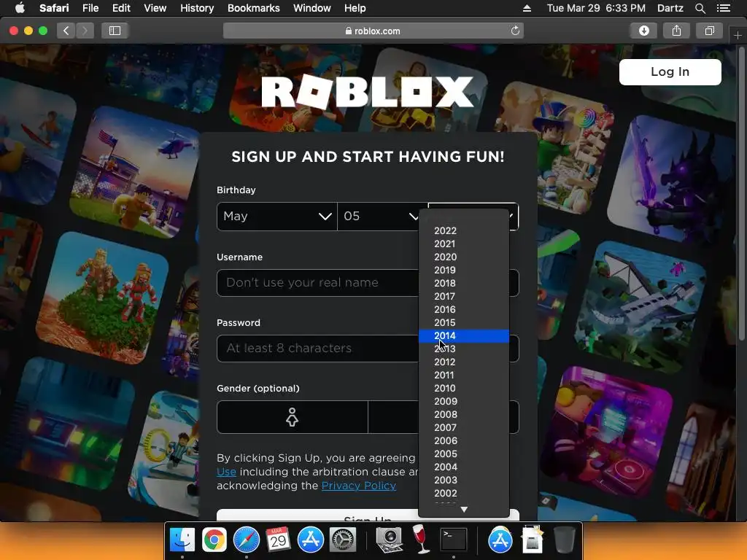Viewport: 747px width, 560px height.
Task: Choose 2012 in the year list
Action: pyautogui.click(x=463, y=362)
